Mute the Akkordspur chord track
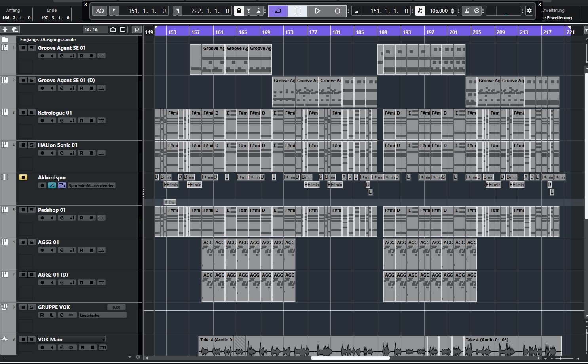588x364 pixels. click(x=23, y=177)
